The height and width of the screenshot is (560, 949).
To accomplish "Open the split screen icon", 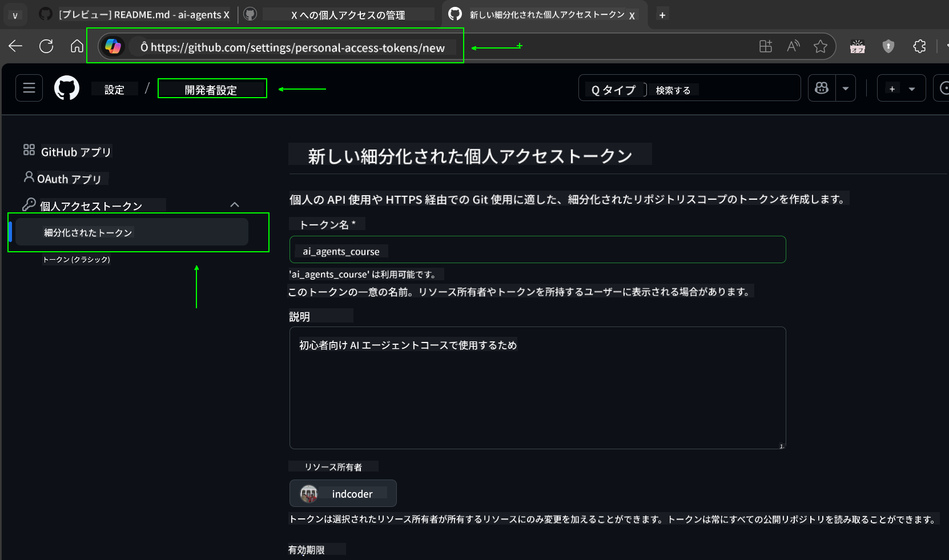I will [x=766, y=46].
